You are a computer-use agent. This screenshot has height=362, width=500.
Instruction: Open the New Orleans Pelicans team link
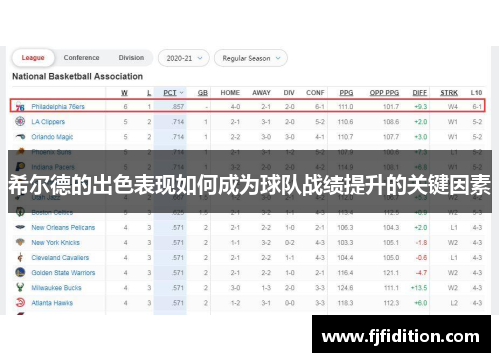pyautogui.click(x=63, y=227)
